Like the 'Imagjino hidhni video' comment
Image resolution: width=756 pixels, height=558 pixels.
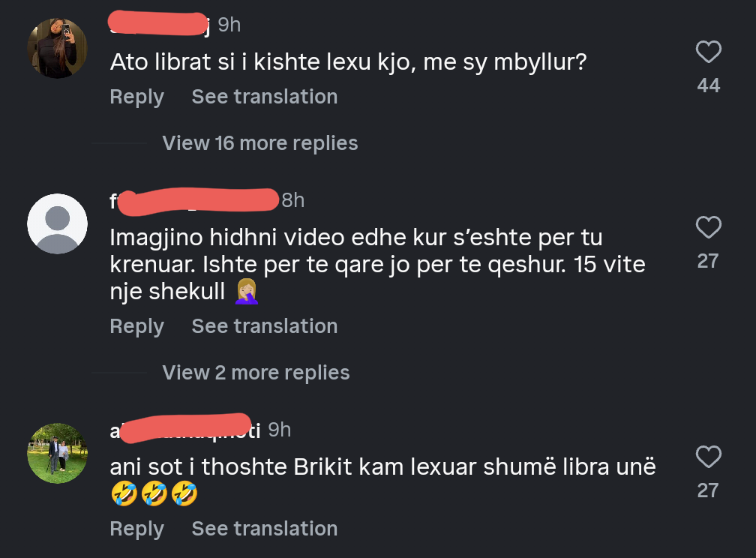point(708,227)
